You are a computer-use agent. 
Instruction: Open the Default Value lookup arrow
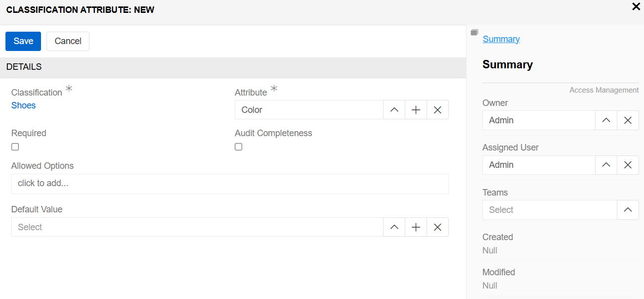(394, 227)
